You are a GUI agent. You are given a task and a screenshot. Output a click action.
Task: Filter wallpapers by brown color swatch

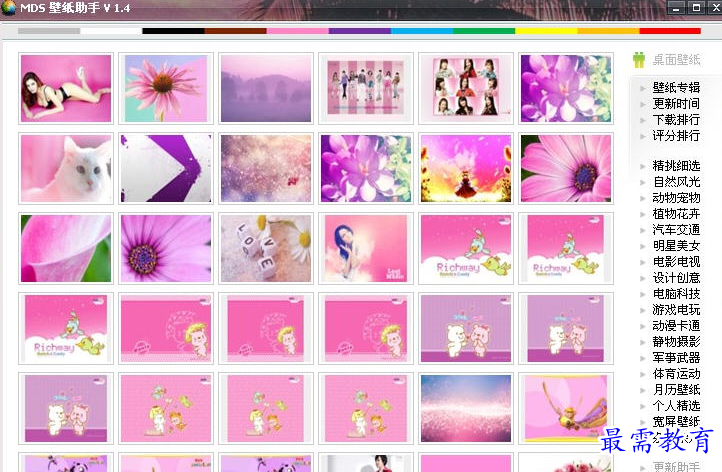(235, 31)
